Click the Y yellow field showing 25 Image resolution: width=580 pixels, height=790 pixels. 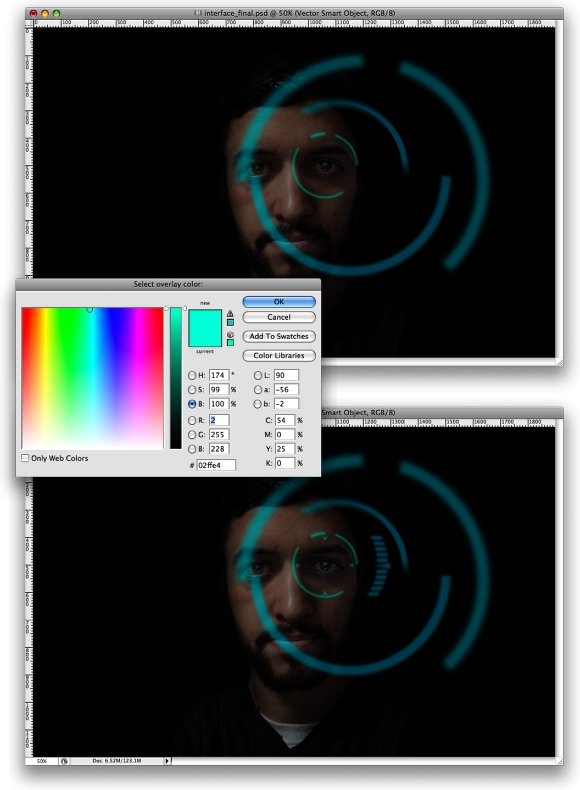click(x=285, y=448)
